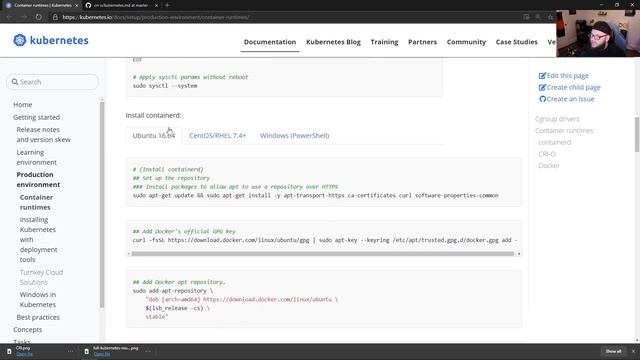Open Production environment in the sidebar
This screenshot has height=360, width=640.
pyautogui.click(x=38, y=180)
